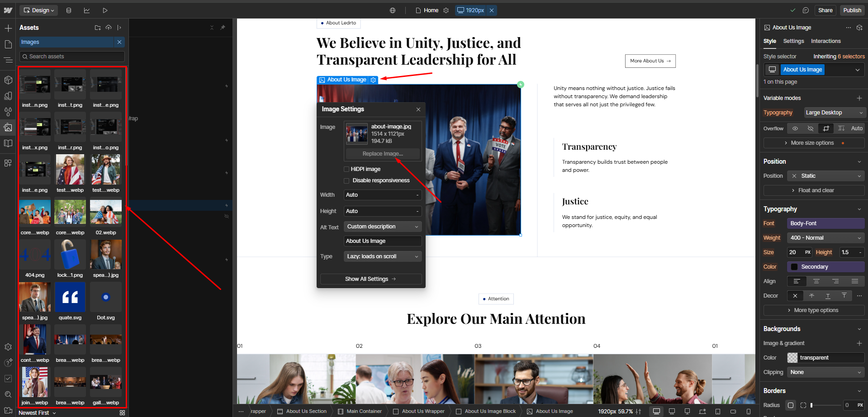868x417 pixels.
Task: Open the Weight 400 - Normal dropdown
Action: 825,238
